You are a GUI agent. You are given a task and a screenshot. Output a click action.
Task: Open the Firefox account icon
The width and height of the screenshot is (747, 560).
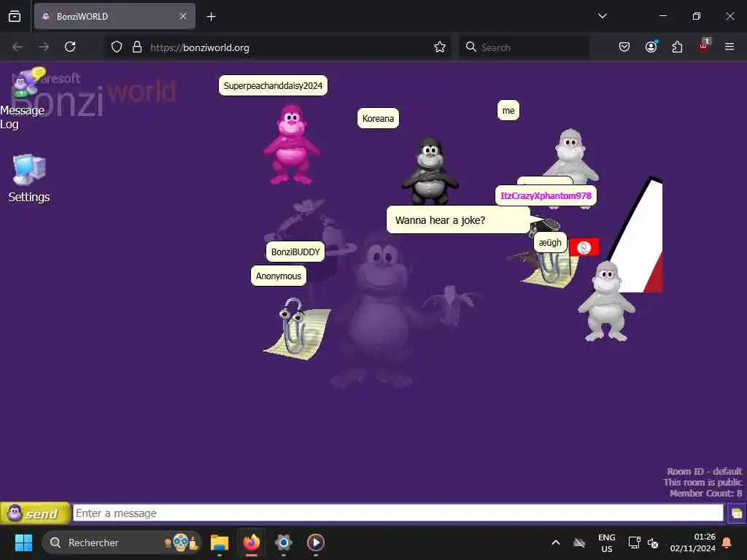651,47
